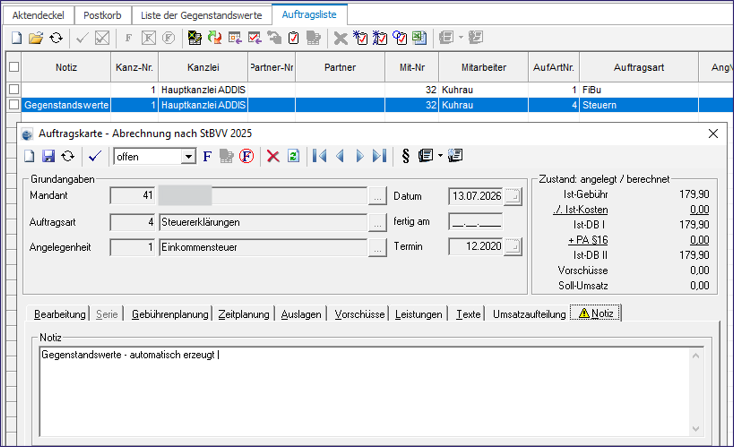This screenshot has width=734, height=447.
Task: Click refresh arrows icon in Auftragsliste toolbar
Action: (x=56, y=38)
